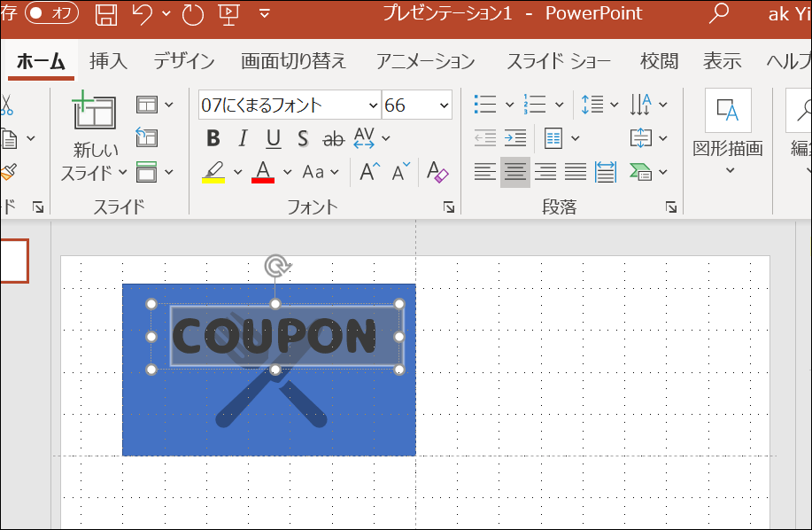Switch to the デザイン tab

tap(184, 61)
